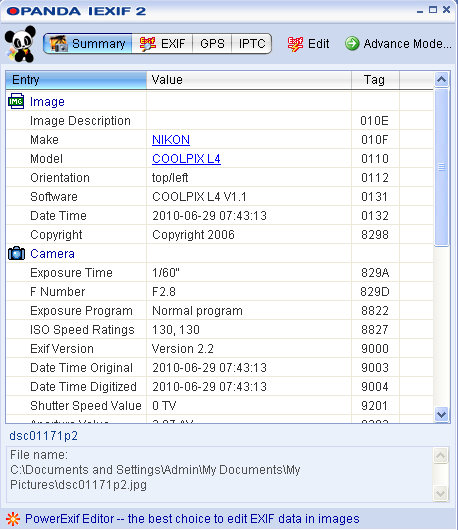Open the COOLPIX L4 model link
This screenshot has width=458, height=530.
pos(186,159)
